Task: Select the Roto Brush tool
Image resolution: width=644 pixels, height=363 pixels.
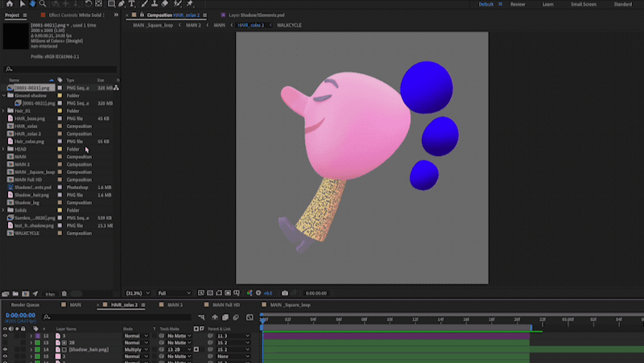Action: tap(177, 4)
